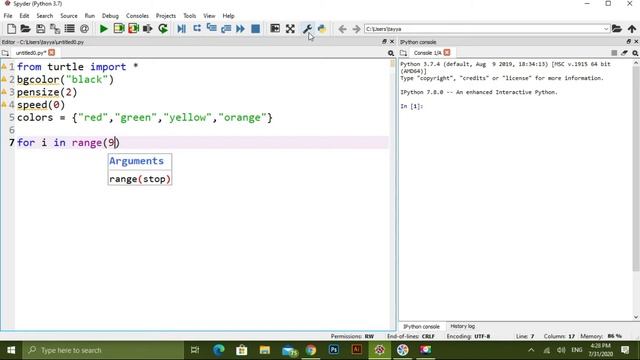Open Photoshop from the taskbar
The image size is (640, 360).
click(x=334, y=350)
